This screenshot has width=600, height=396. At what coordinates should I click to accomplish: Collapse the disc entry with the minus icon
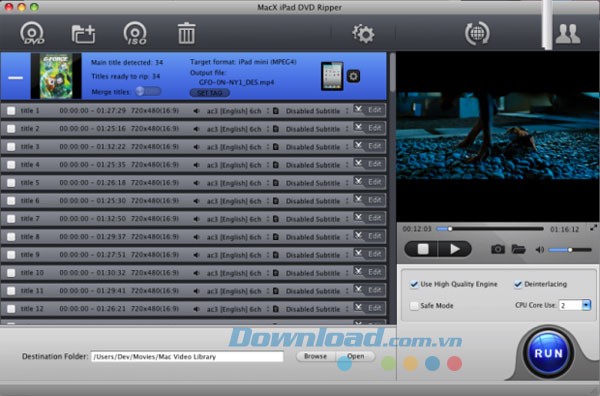point(15,78)
